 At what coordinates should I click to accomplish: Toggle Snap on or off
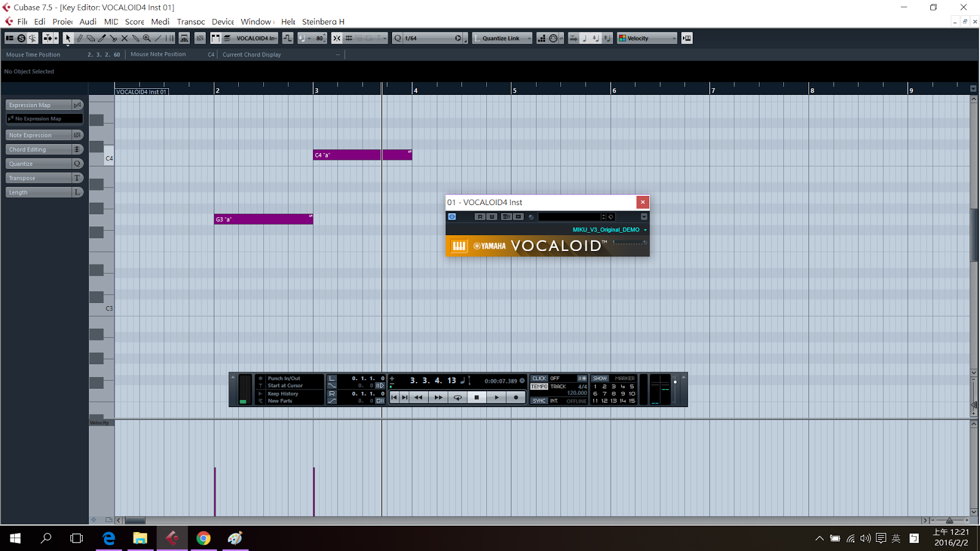336,38
